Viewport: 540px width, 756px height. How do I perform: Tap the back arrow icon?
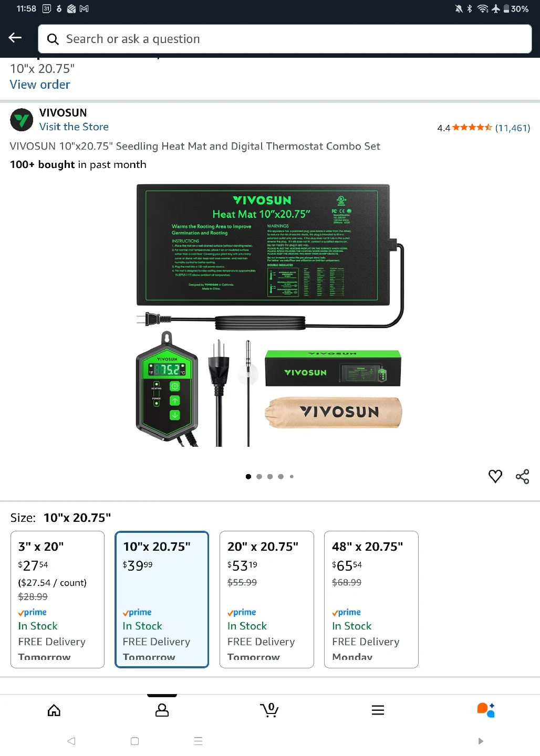coord(15,38)
